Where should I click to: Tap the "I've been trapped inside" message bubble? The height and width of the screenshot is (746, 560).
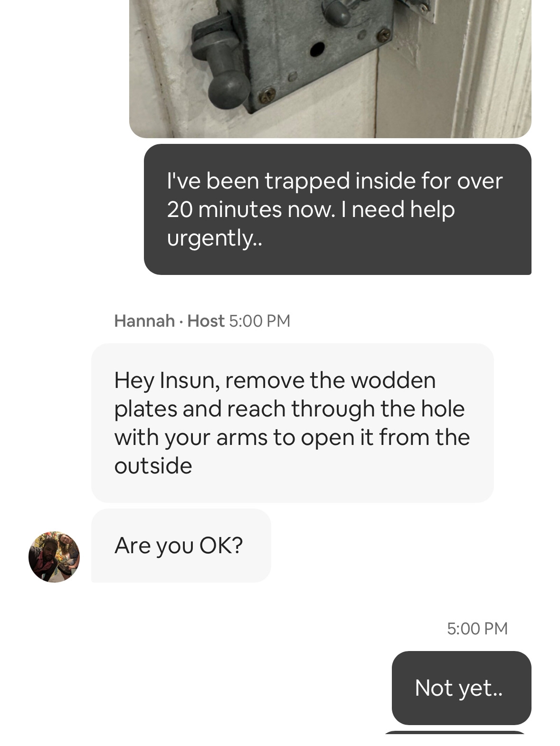[x=338, y=209]
